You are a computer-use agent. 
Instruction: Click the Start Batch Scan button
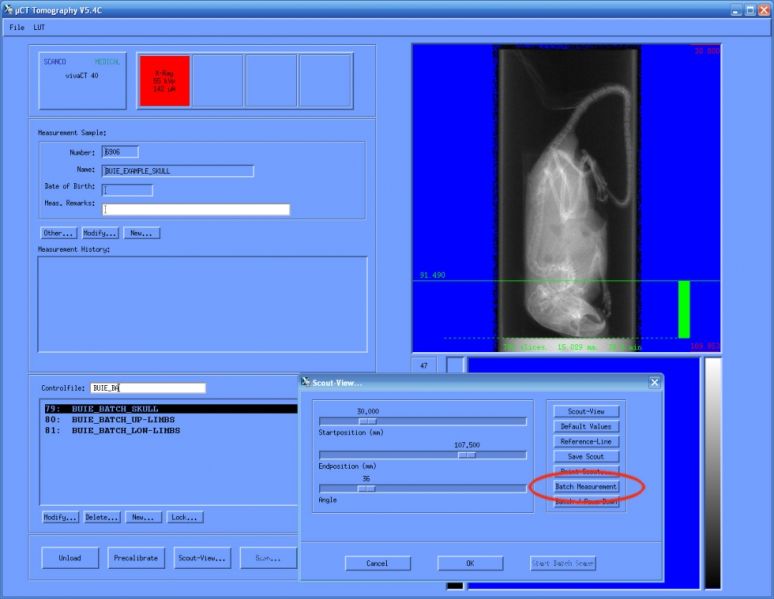tap(563, 563)
